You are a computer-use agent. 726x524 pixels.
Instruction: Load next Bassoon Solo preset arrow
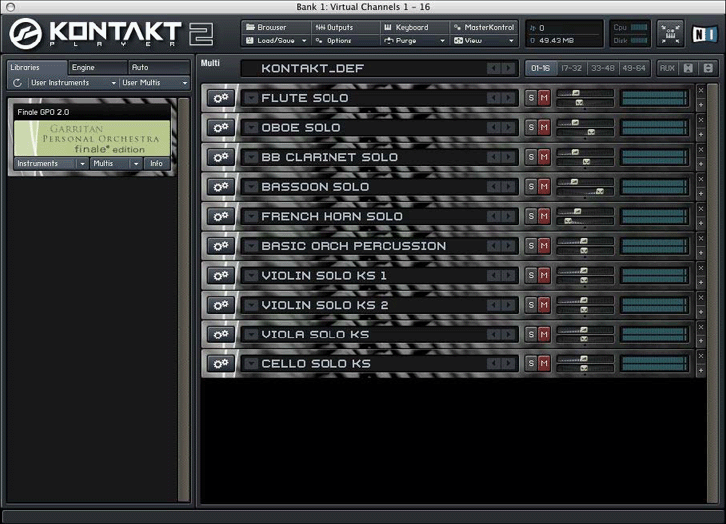point(509,187)
